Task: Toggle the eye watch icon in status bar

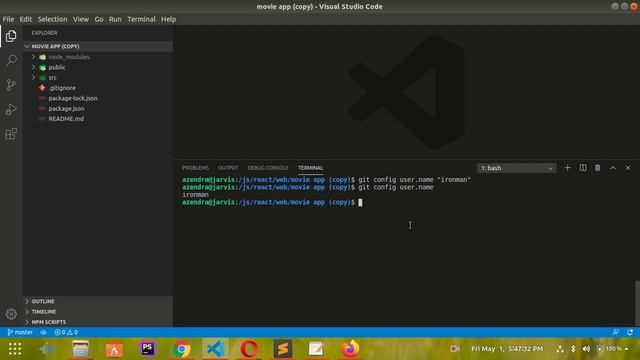Action: click(43, 332)
